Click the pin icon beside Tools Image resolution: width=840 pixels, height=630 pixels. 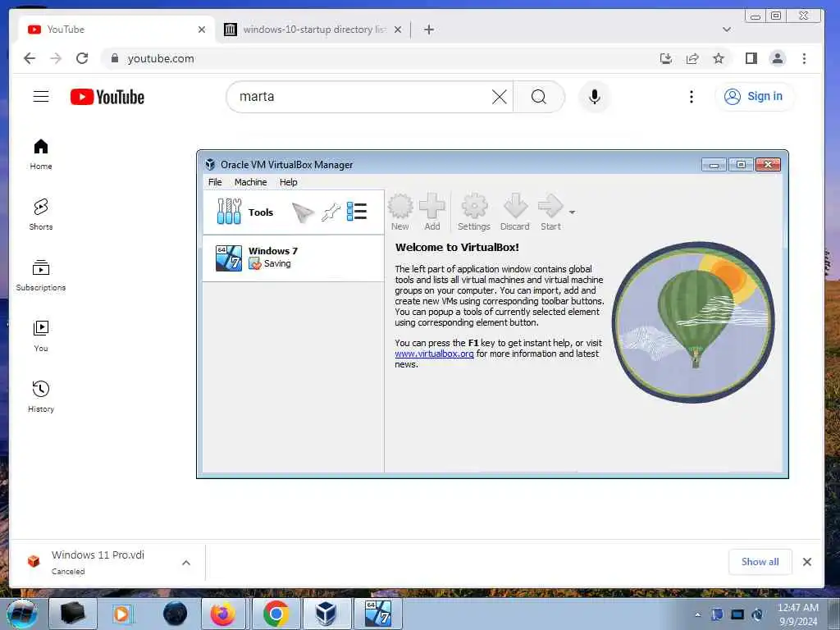click(331, 212)
